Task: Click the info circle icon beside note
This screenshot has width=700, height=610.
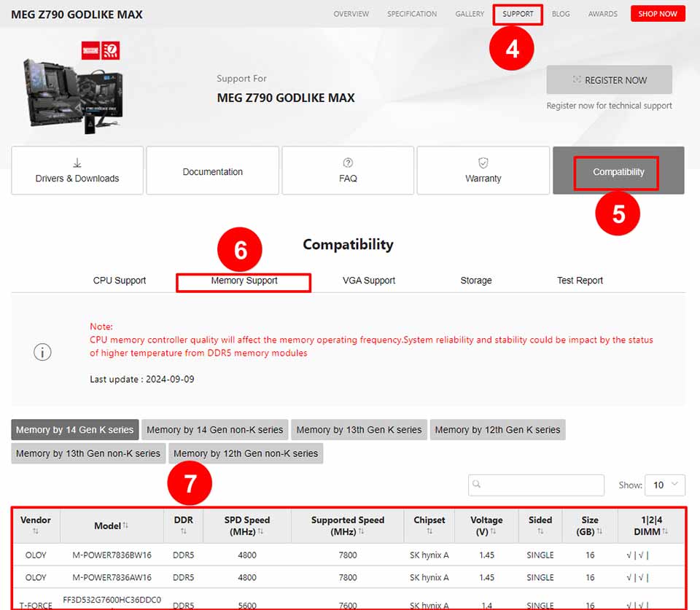Action: (x=42, y=352)
